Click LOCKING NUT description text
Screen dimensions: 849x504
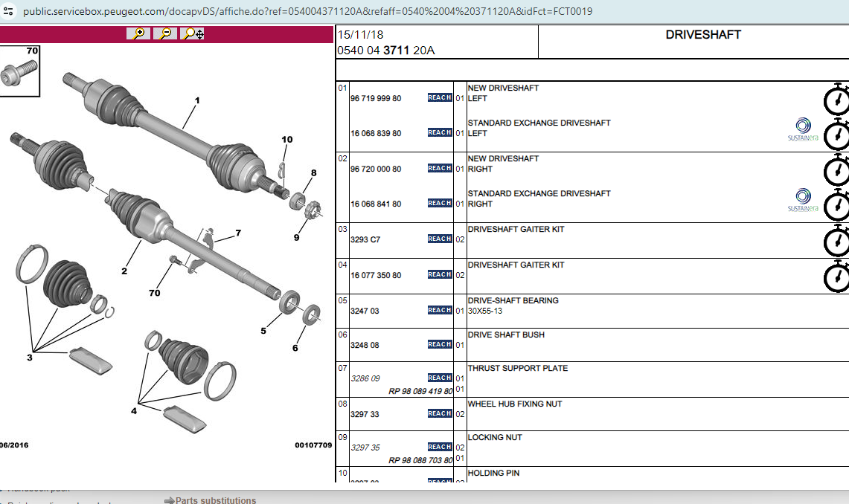[495, 438]
